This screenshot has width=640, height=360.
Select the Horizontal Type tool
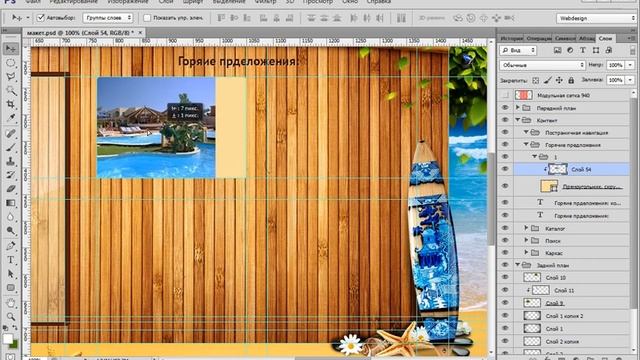pos(11,260)
